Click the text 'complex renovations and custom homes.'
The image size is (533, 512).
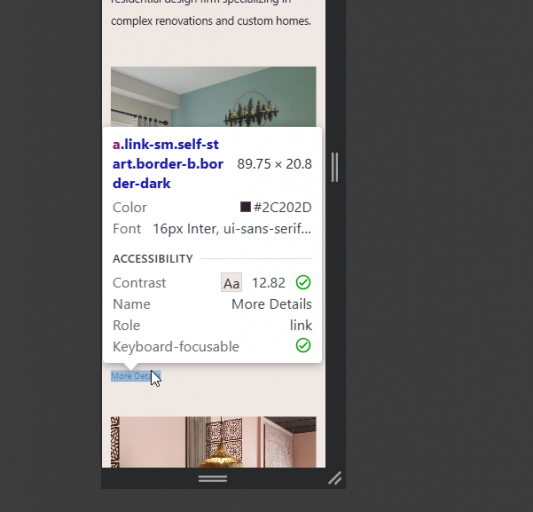click(211, 21)
